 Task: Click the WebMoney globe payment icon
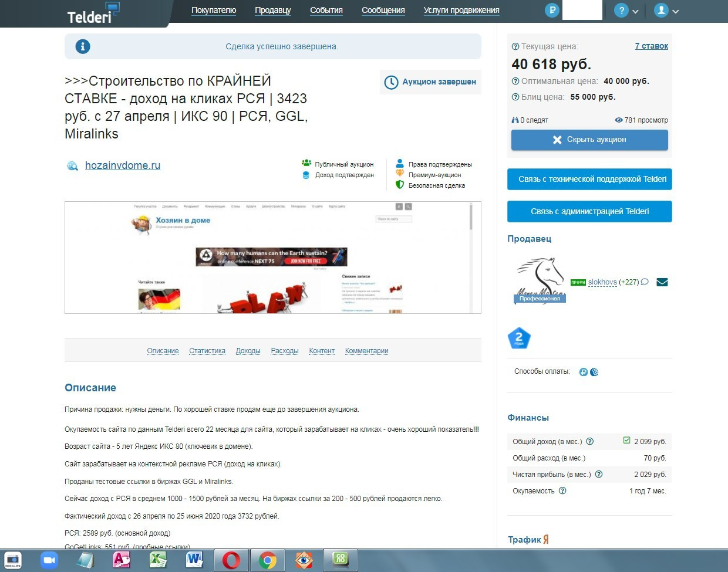[594, 372]
